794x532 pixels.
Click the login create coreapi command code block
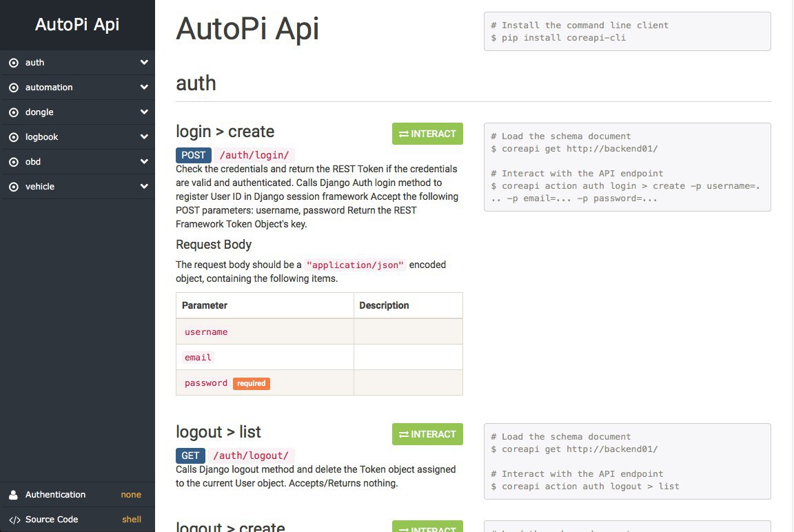627,167
